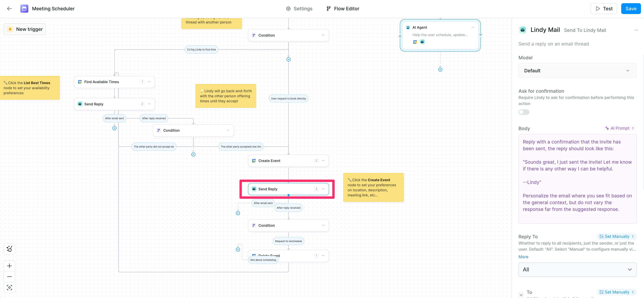Open Reply To Set Manually selector
This screenshot has height=298, width=644.
616,236
